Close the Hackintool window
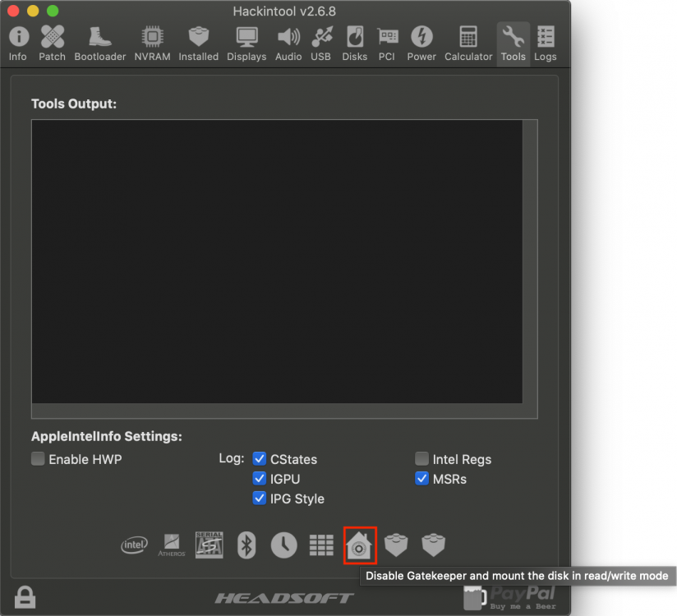This screenshot has height=616, width=677. pos(13,11)
